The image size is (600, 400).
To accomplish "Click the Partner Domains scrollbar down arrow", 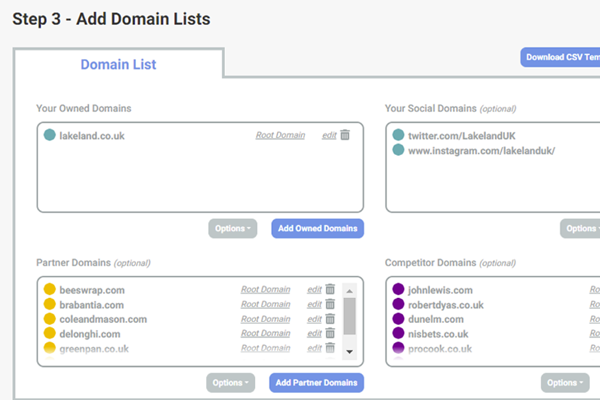I will [349, 351].
